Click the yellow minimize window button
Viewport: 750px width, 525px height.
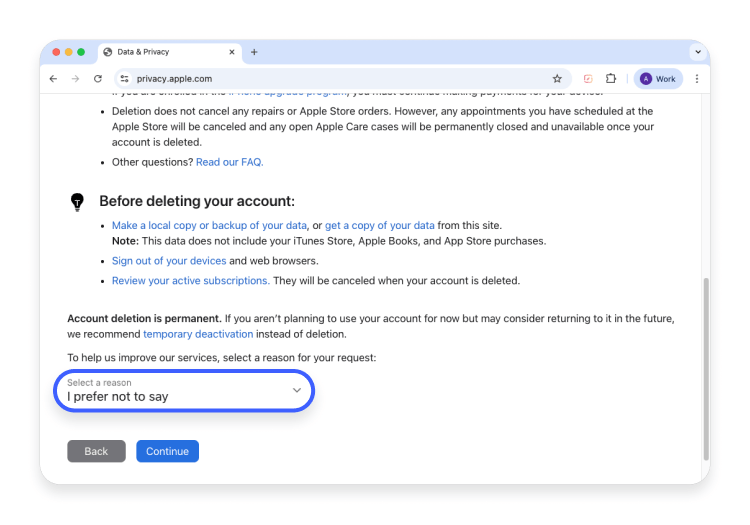click(68, 52)
